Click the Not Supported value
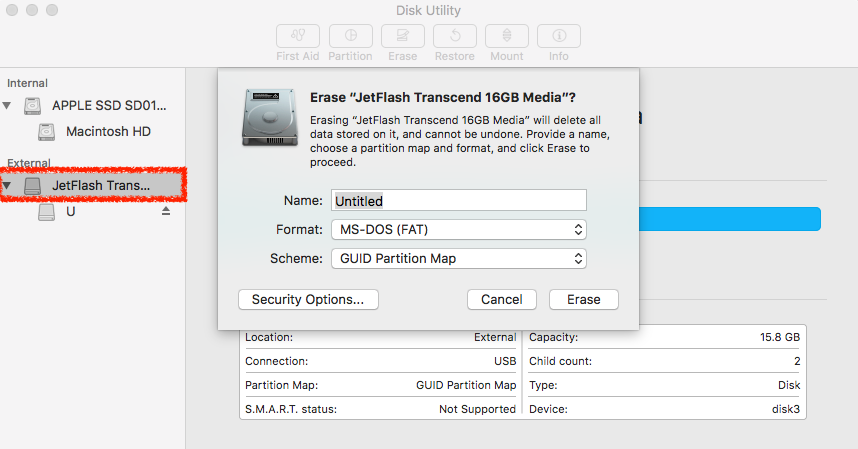Screen dimensions: 858x449 click(x=477, y=410)
